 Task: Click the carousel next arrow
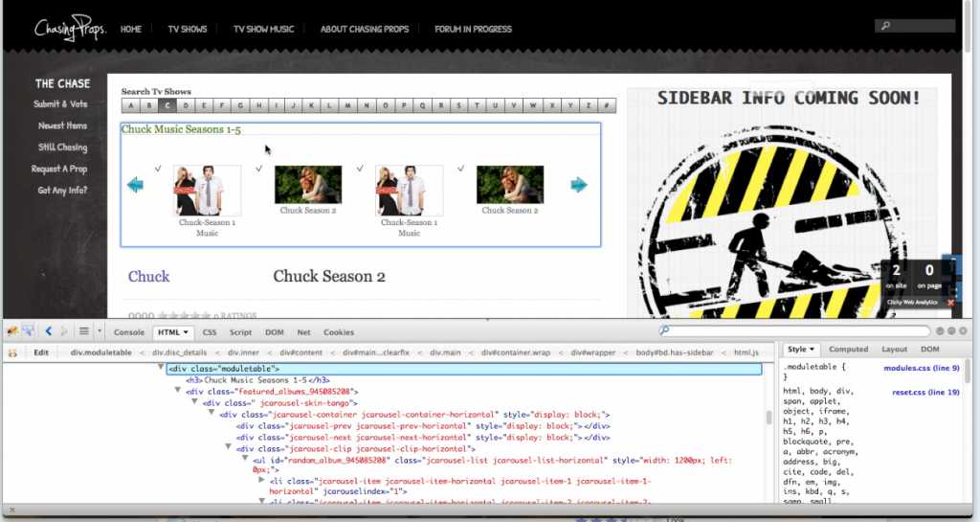click(579, 185)
